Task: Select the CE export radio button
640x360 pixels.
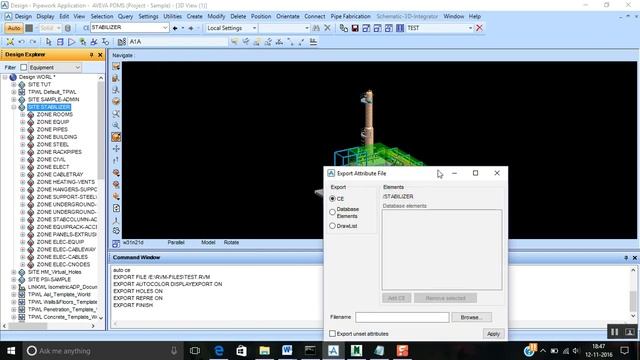Action: (x=332, y=199)
